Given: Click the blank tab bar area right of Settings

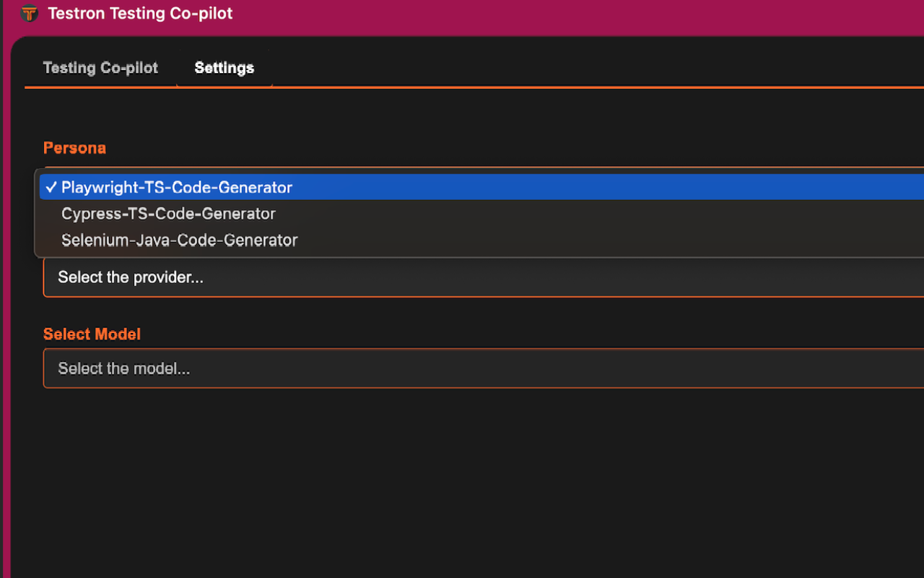Looking at the screenshot, I should 577,66.
